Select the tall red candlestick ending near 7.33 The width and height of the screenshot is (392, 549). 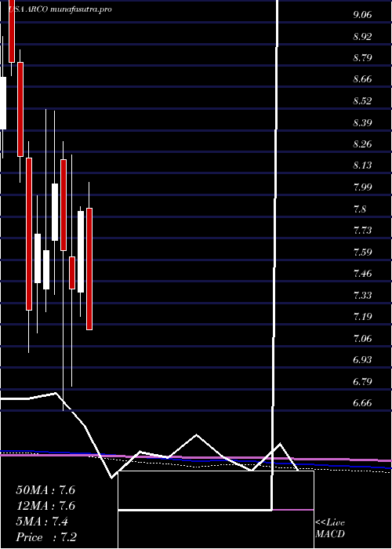pyautogui.click(x=29, y=234)
